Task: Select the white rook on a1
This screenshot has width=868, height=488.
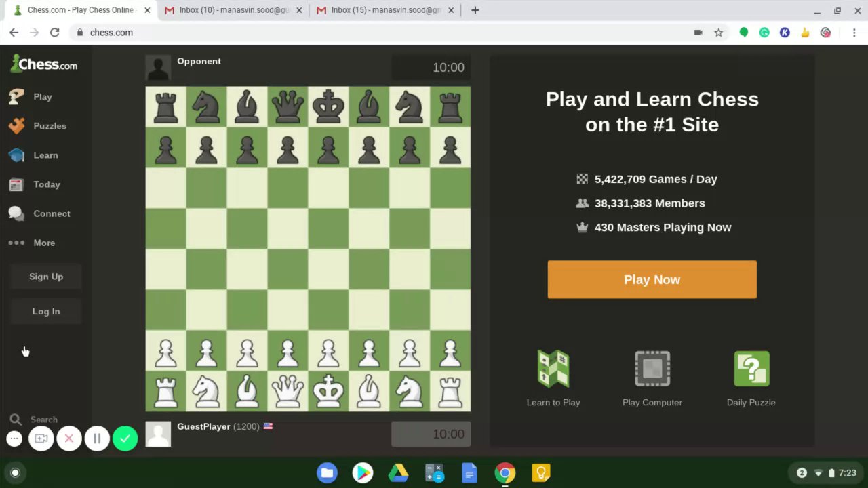Action: [x=165, y=391]
